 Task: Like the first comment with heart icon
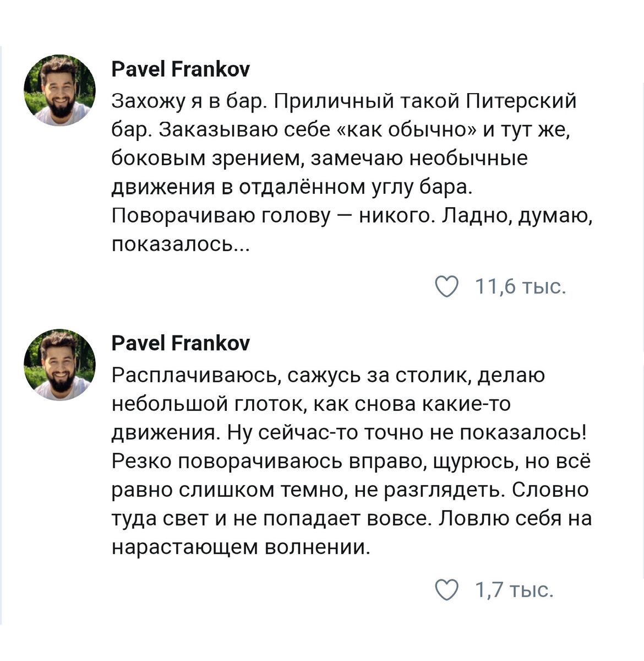[x=446, y=287]
